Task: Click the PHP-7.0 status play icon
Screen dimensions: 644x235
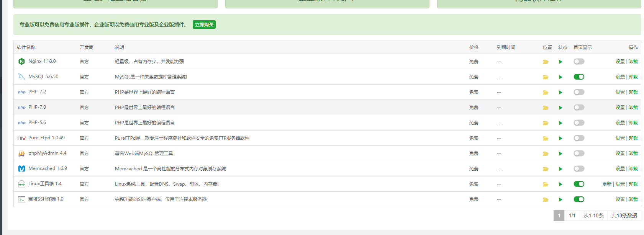Action: [560, 108]
